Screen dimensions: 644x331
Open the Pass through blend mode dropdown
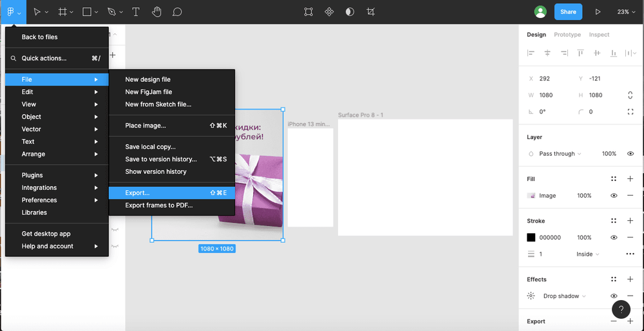point(560,154)
